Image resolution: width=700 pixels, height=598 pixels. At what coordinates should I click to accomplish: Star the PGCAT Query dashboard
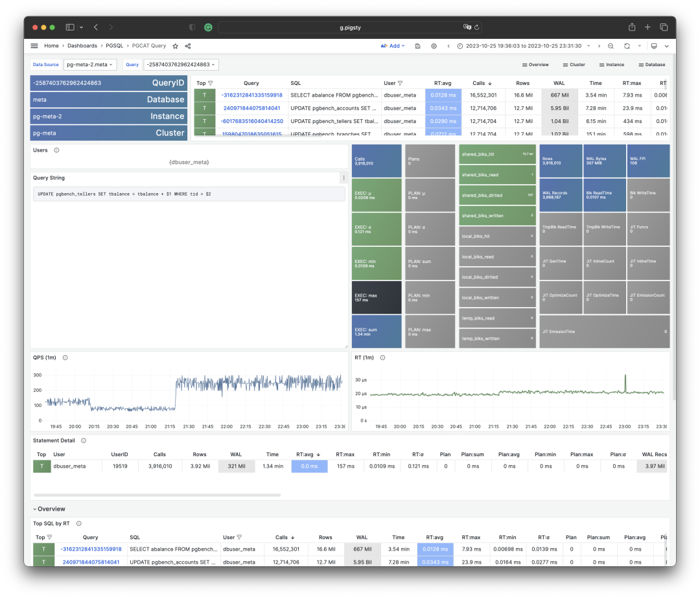coord(175,46)
